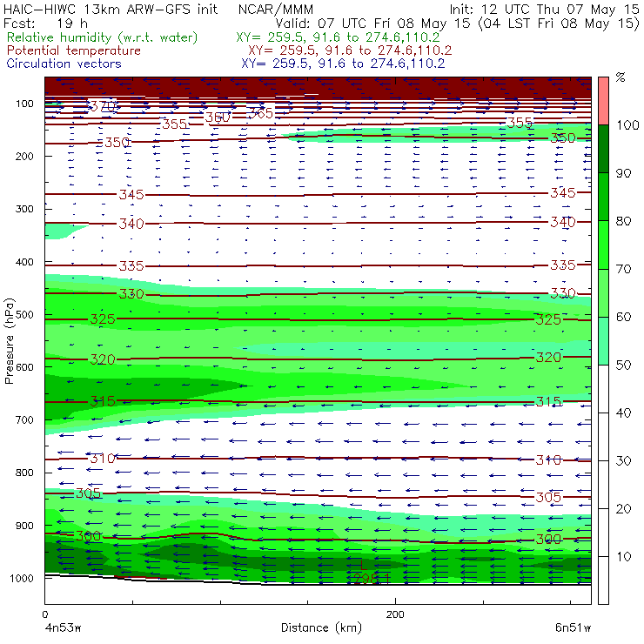This screenshot has height=644, width=644.
Task: Click the '298.1' minimum value label
Action: click(x=372, y=578)
